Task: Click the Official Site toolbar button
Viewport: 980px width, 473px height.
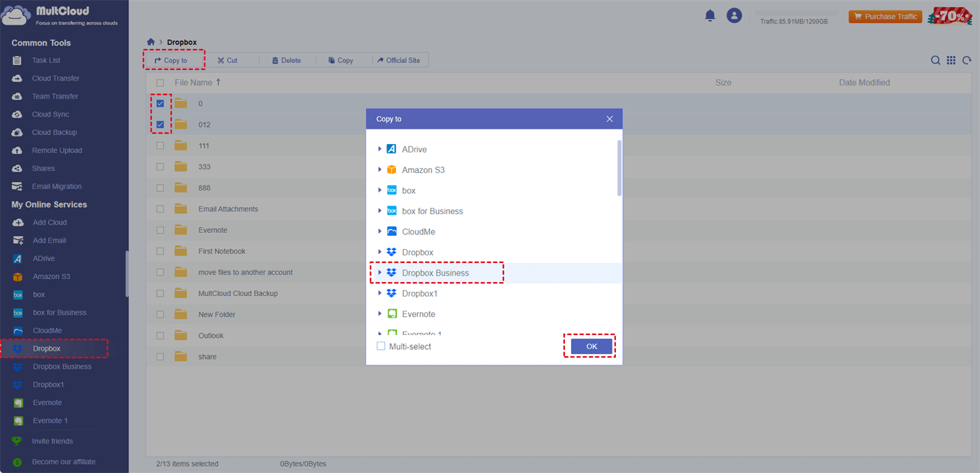Action: click(400, 61)
